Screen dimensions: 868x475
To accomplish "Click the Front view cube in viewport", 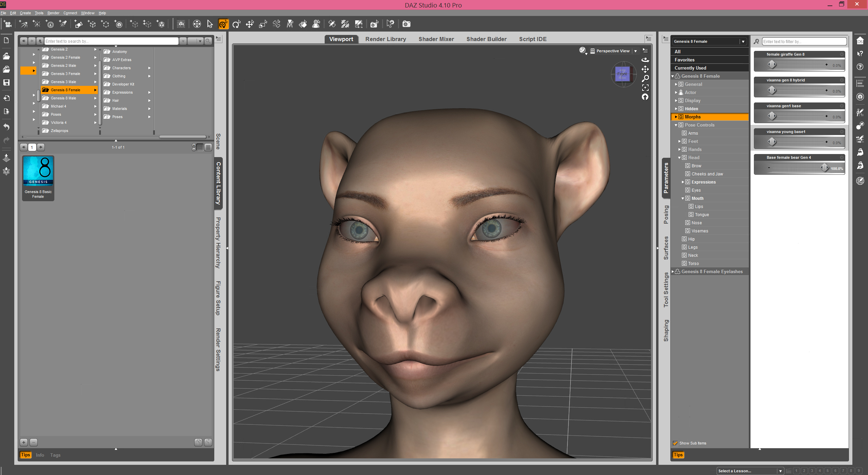I will 622,74.
